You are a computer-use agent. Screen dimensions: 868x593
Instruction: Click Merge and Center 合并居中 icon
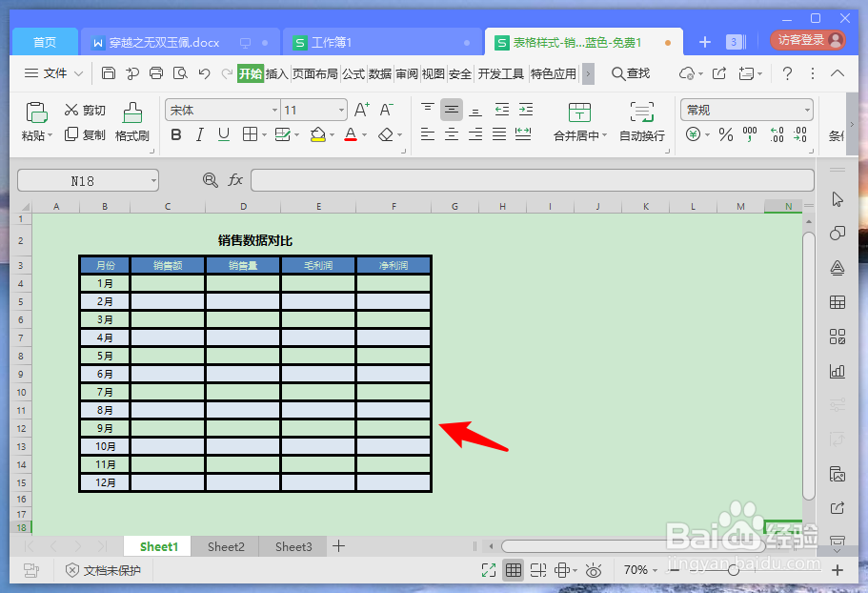coord(579,112)
